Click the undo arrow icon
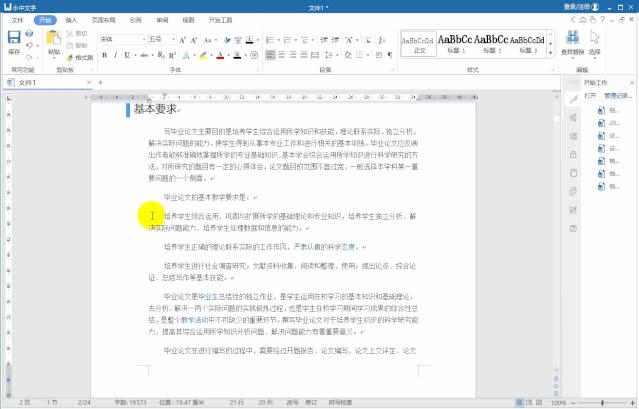This screenshot has height=409, width=639. point(29,45)
